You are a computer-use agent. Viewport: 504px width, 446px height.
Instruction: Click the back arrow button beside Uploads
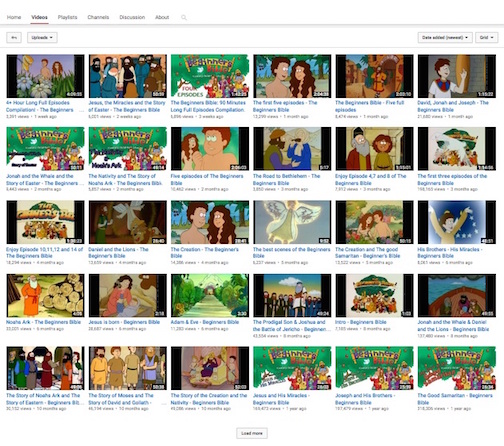point(14,38)
